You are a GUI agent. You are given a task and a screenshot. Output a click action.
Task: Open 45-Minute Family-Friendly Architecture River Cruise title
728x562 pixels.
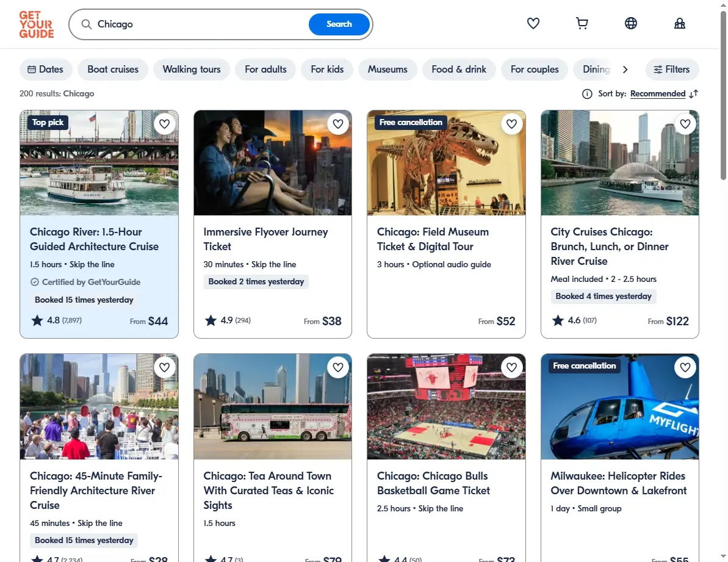(96, 491)
